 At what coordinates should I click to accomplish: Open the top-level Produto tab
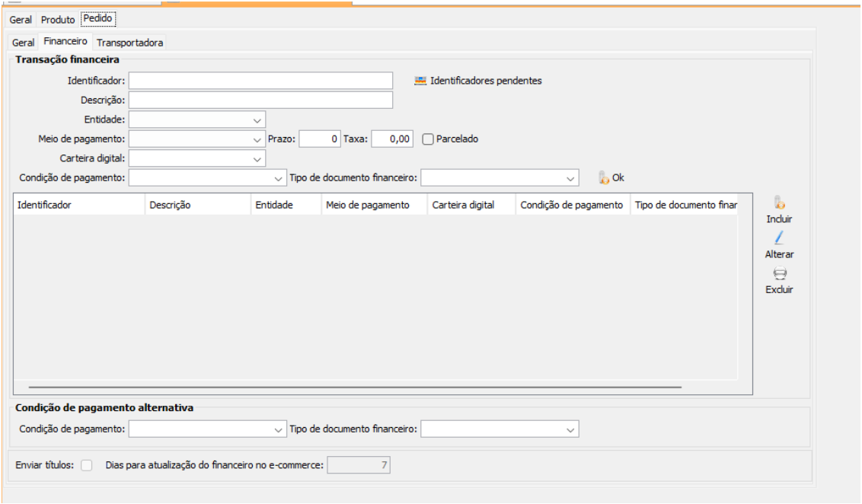coord(58,20)
